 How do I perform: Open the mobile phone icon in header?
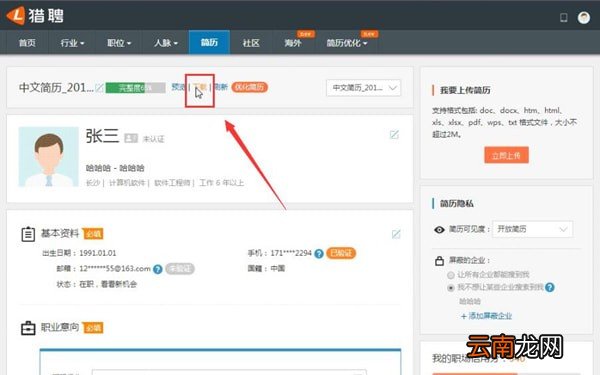coord(564,18)
